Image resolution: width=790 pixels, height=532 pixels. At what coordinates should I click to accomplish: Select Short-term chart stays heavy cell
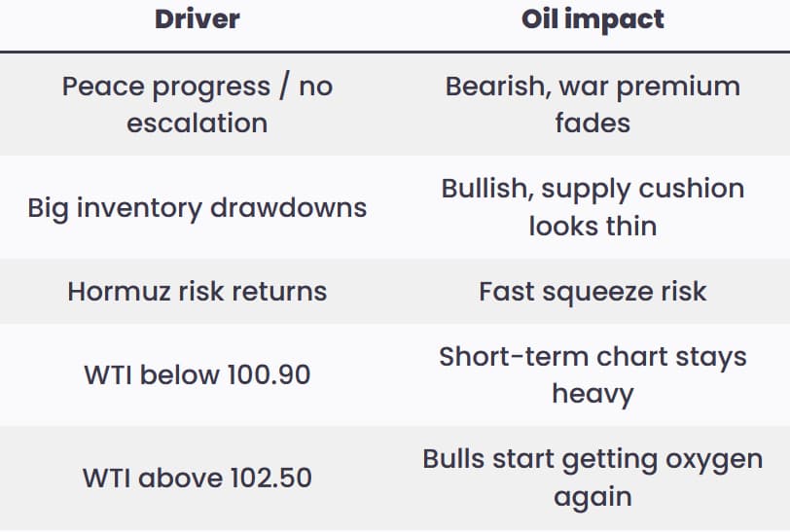tap(592, 374)
